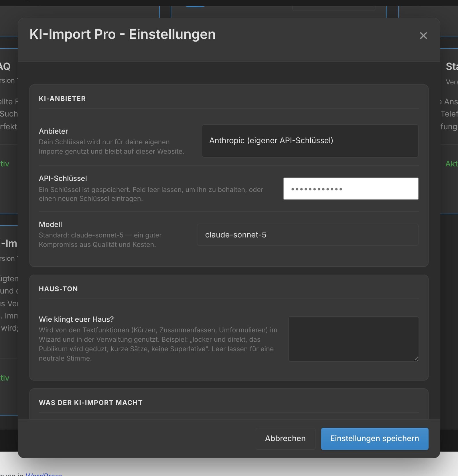
Task: Click the "Wie klingt euer Haus?" label
Action: click(x=76, y=319)
